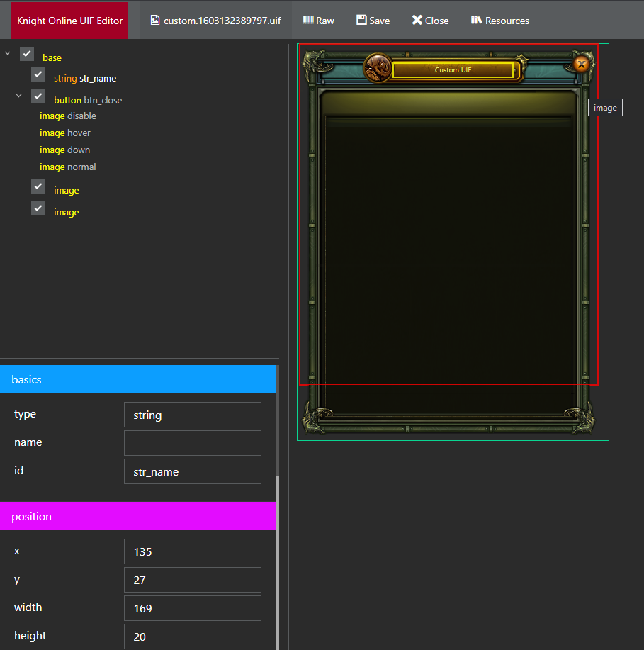Select the string str_name tree item
The height and width of the screenshot is (650, 644).
[85, 79]
